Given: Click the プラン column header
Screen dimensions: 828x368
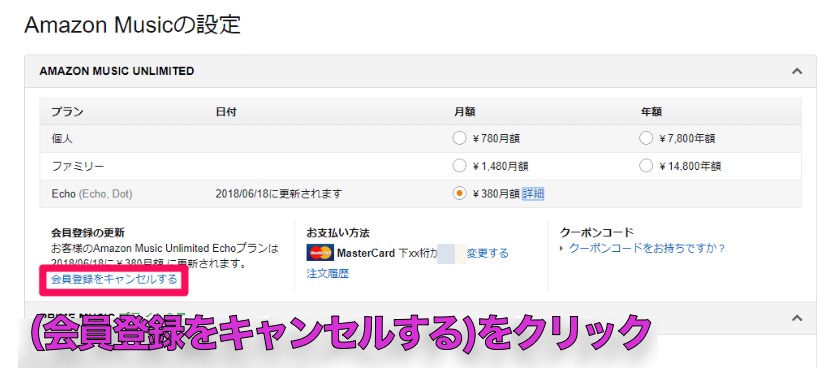Looking at the screenshot, I should point(67,112).
